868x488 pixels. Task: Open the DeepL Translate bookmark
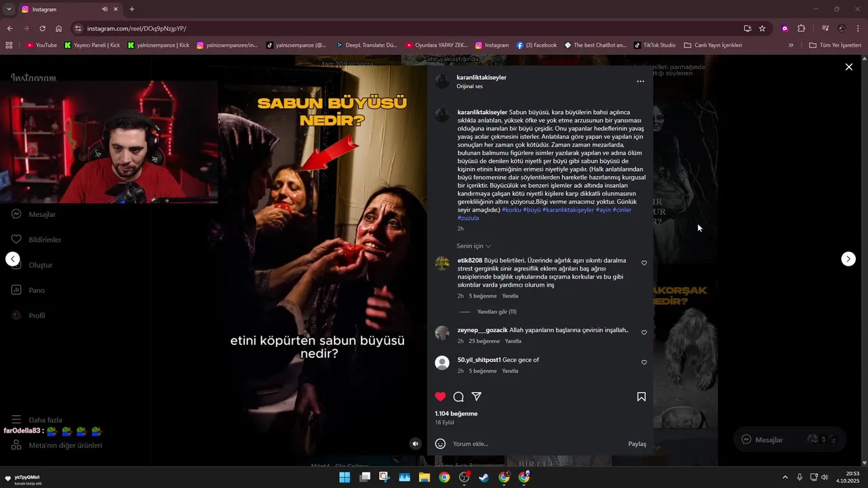[367, 45]
